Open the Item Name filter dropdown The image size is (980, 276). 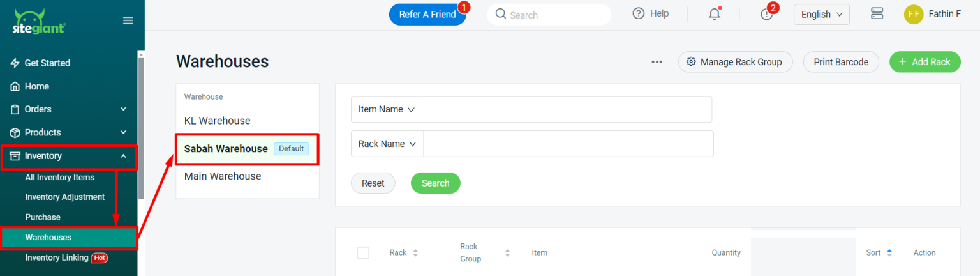point(387,109)
